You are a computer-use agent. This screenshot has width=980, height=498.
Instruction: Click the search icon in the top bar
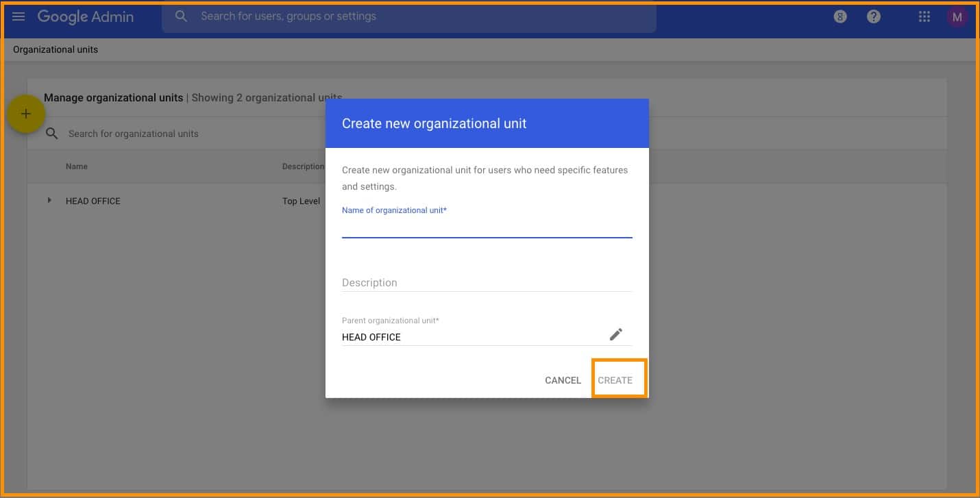point(181,16)
